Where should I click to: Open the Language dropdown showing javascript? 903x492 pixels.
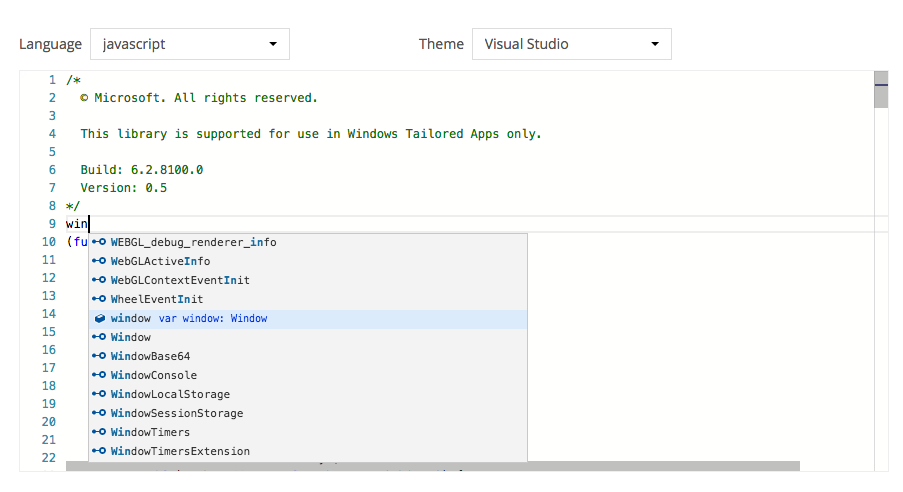point(190,44)
